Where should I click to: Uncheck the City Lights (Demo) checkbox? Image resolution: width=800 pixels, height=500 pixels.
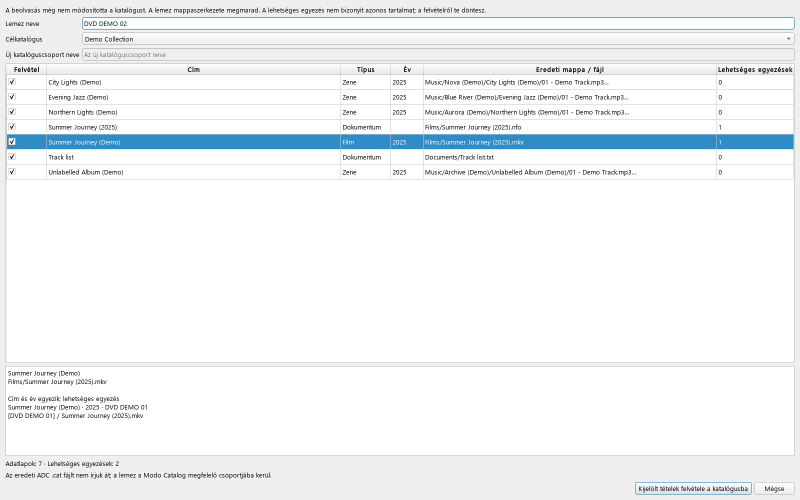point(12,82)
